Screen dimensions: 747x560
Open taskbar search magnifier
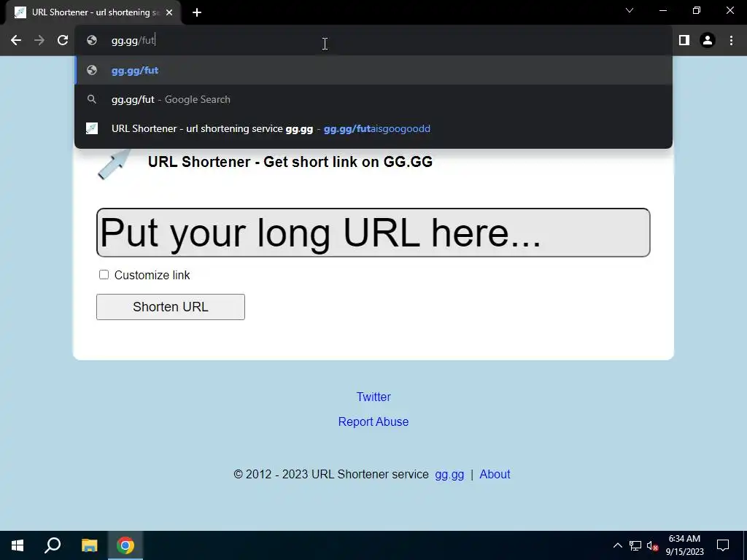coord(53,545)
